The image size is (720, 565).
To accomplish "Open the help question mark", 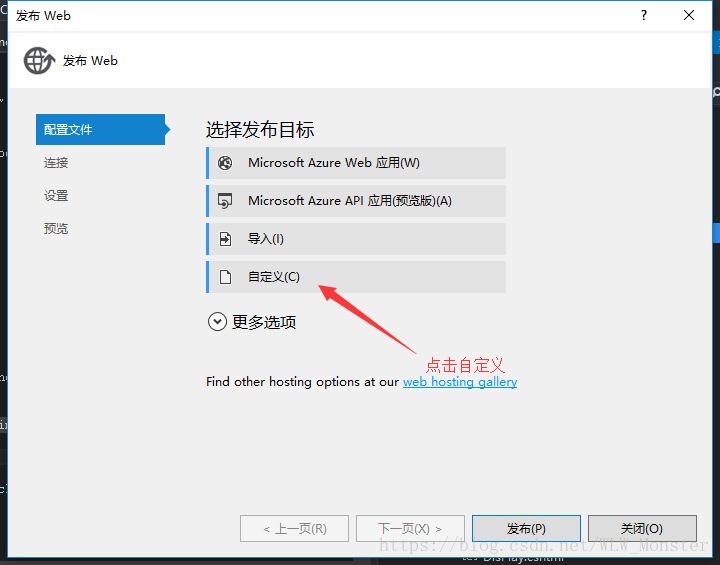I will coord(644,15).
